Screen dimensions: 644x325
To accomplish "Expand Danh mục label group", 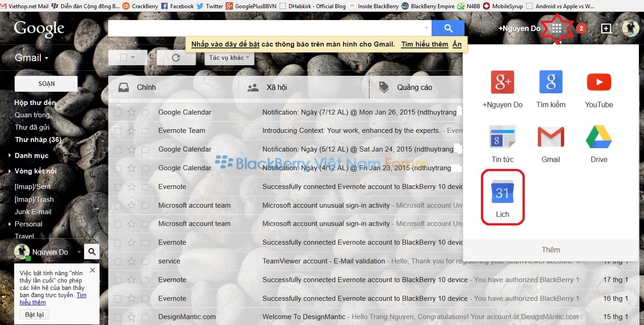I will [10, 156].
